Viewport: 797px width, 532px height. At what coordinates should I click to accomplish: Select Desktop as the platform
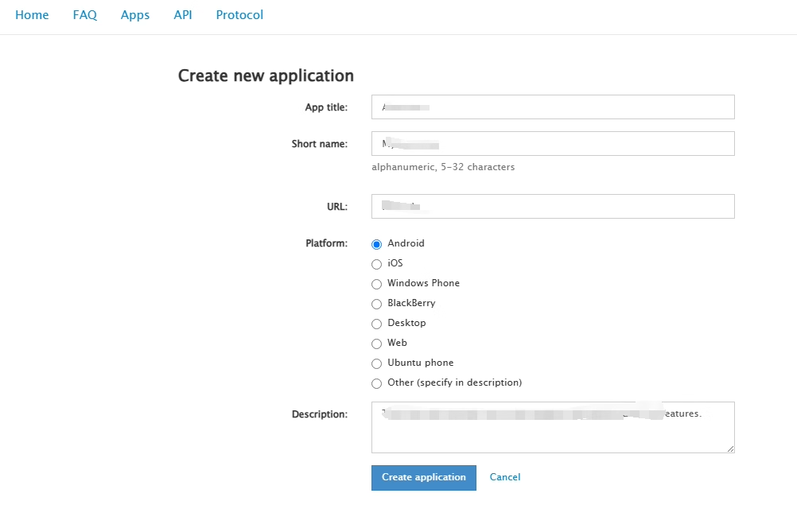click(x=377, y=324)
